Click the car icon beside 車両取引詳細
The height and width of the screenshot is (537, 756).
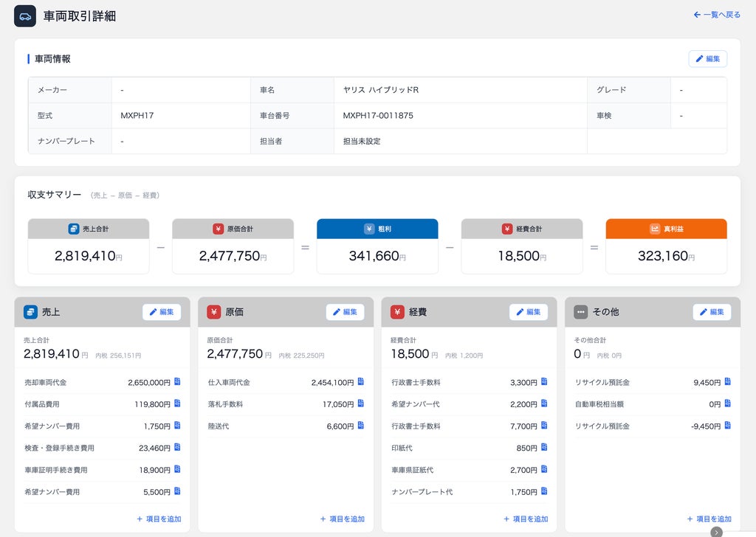[x=25, y=16]
